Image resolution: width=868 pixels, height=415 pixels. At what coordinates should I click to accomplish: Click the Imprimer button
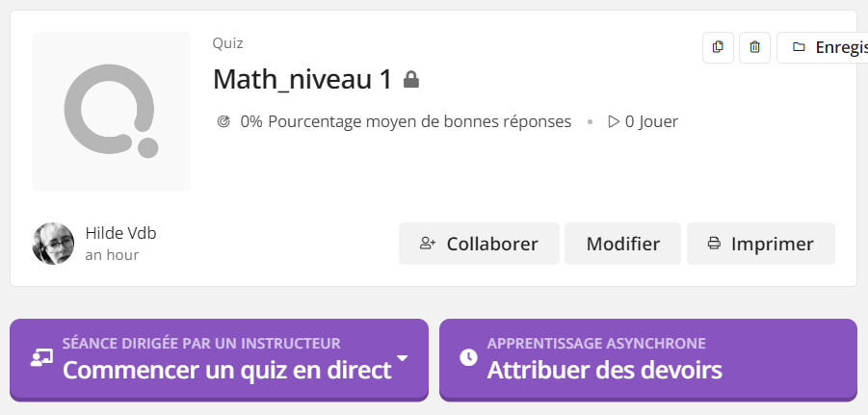coord(761,244)
